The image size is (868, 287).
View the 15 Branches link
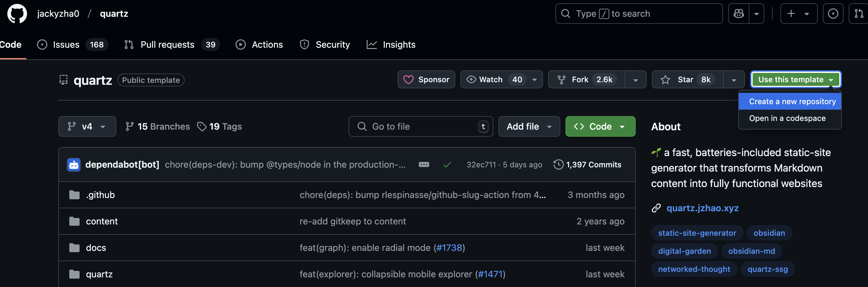tap(157, 126)
